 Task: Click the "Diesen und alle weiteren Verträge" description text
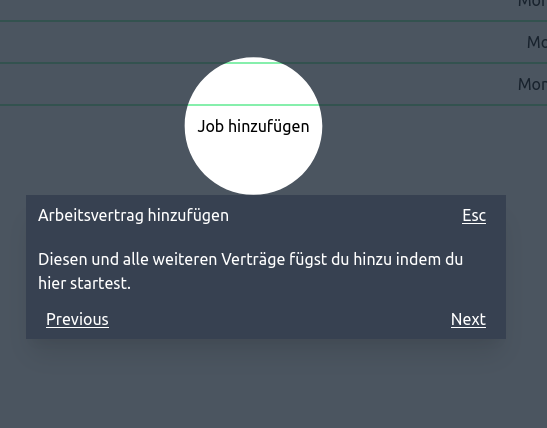[250, 271]
